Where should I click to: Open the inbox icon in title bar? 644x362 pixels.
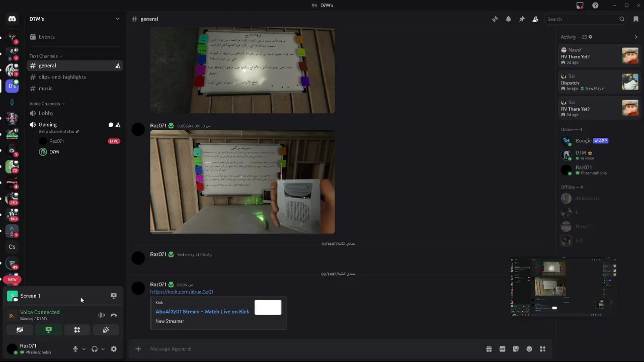point(580,6)
